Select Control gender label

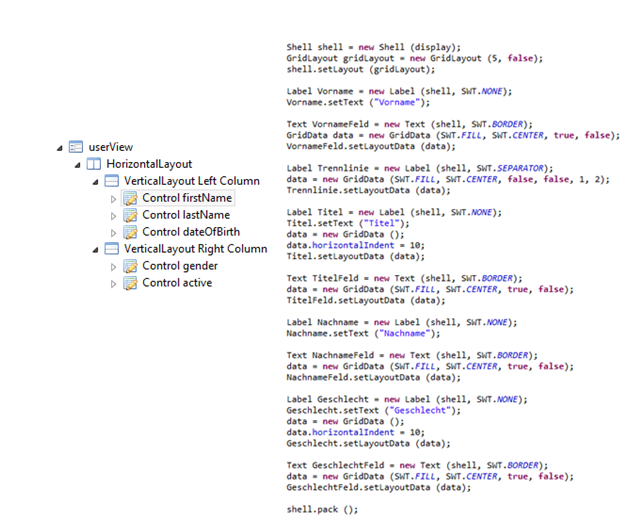point(180,266)
